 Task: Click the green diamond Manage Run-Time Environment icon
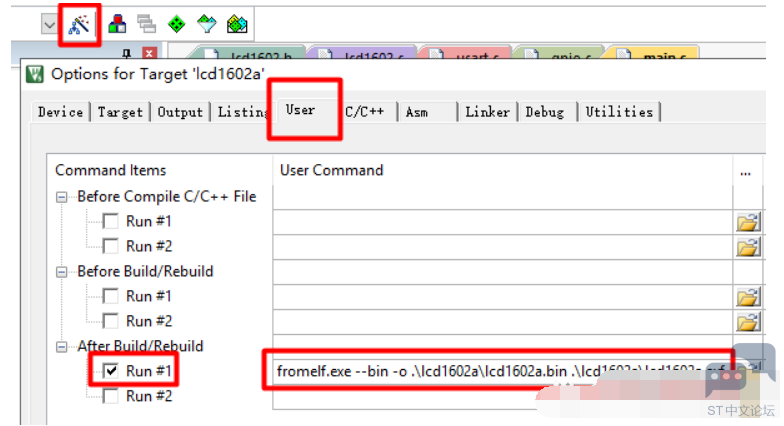point(176,24)
